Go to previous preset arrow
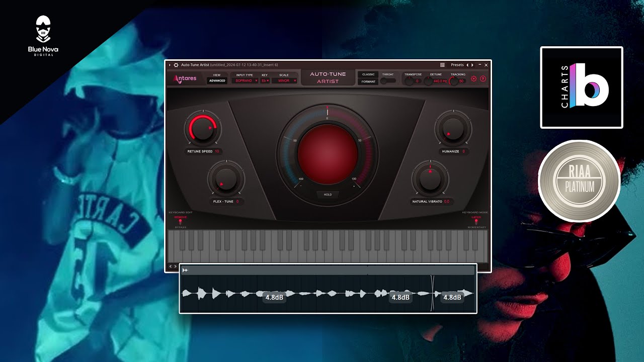 click(467, 65)
